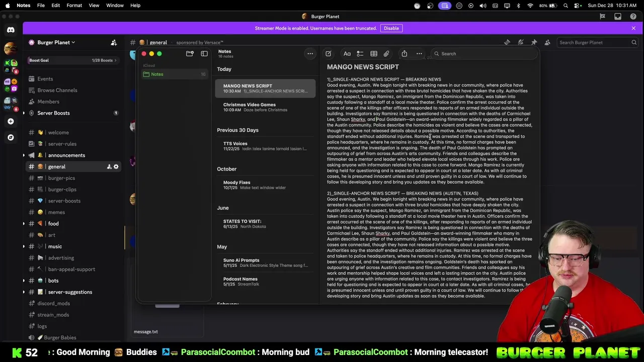
Task: Edit general channel settings gear
Action: pyautogui.click(x=116, y=167)
